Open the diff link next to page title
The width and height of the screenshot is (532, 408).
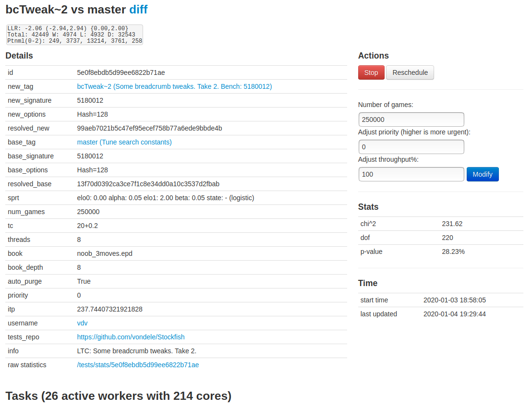pyautogui.click(x=138, y=10)
